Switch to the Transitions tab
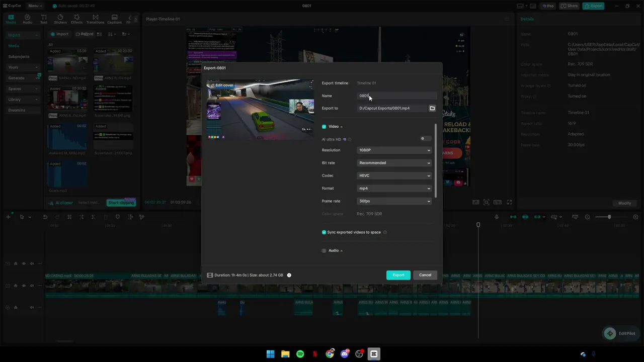The image size is (644, 362). pyautogui.click(x=95, y=19)
